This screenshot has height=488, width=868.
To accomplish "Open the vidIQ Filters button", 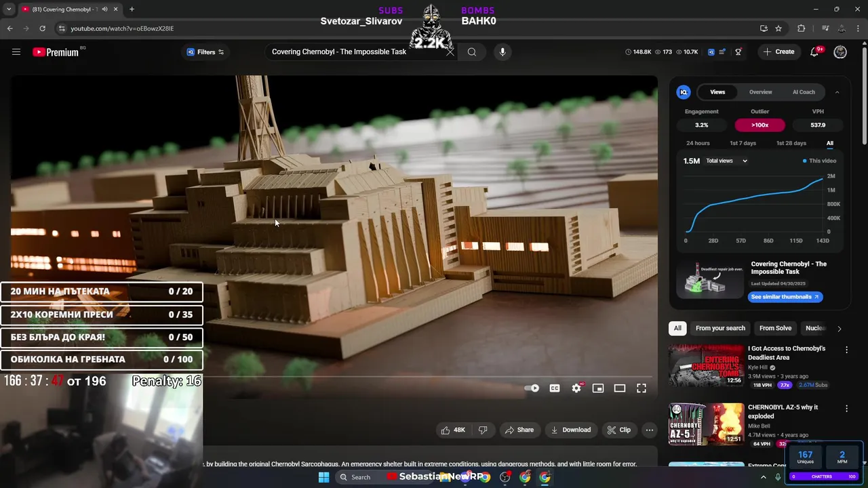I will [x=205, y=52].
